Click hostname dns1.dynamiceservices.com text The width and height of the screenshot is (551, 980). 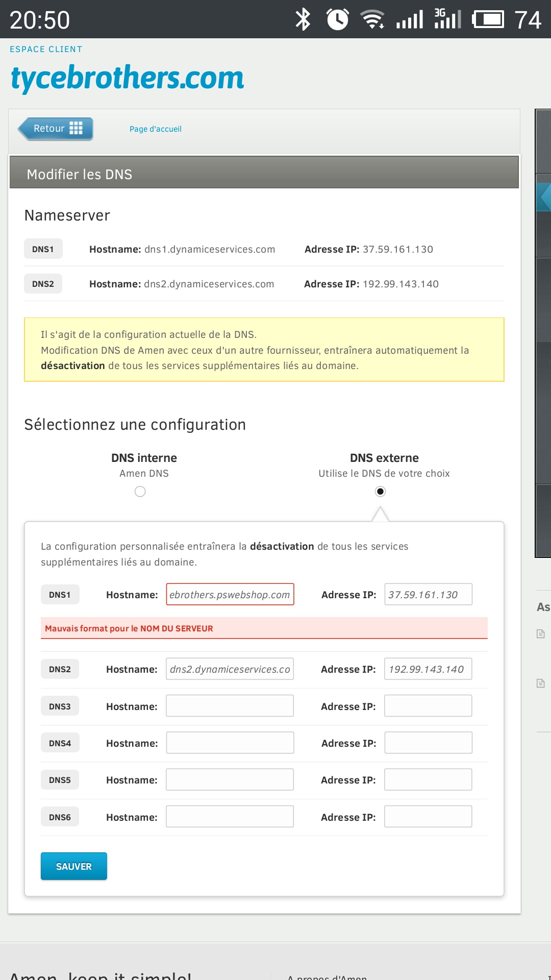point(210,249)
